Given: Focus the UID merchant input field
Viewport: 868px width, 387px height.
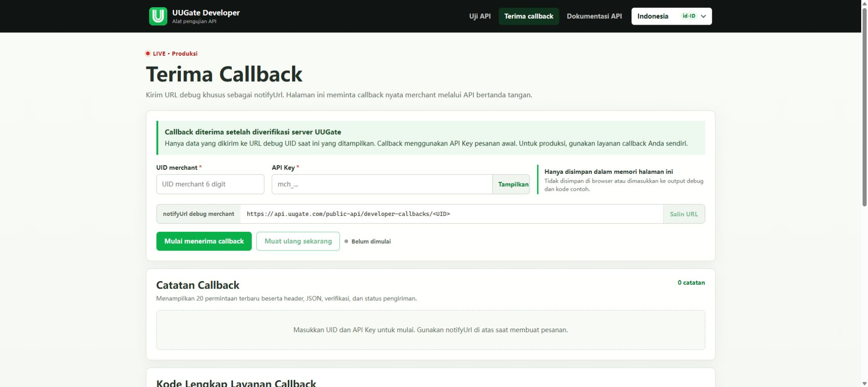Looking at the screenshot, I should (210, 184).
